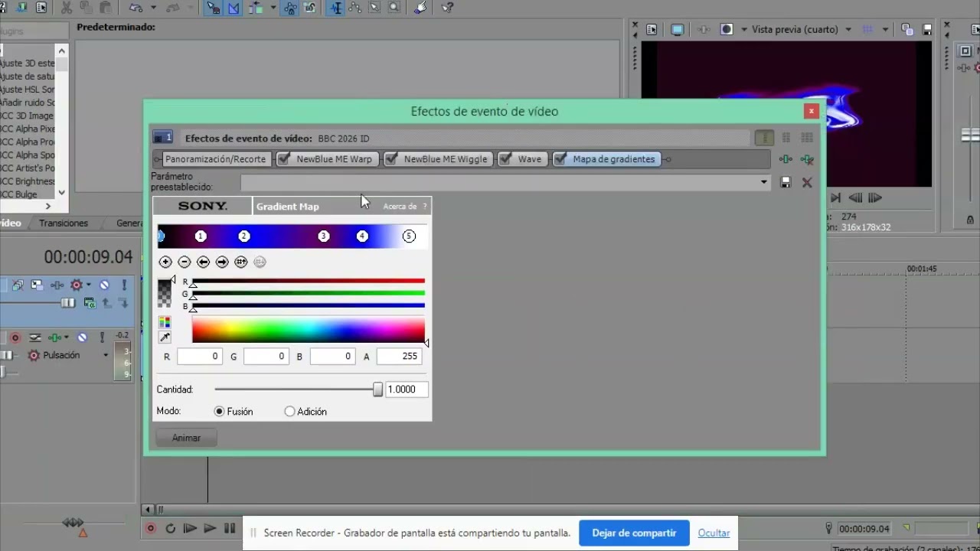
Task: Disable the NewBlue ME Warp effect checkbox
Action: pyautogui.click(x=284, y=159)
